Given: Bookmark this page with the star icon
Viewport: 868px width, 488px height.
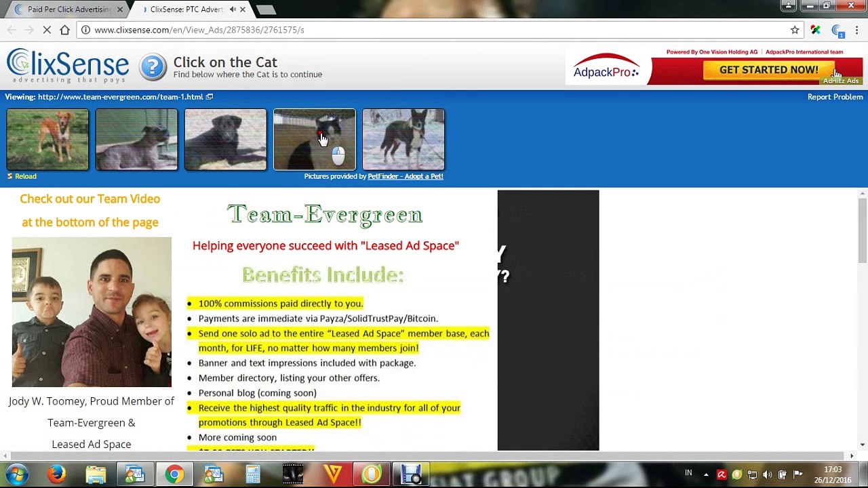Looking at the screenshot, I should [x=795, y=30].
